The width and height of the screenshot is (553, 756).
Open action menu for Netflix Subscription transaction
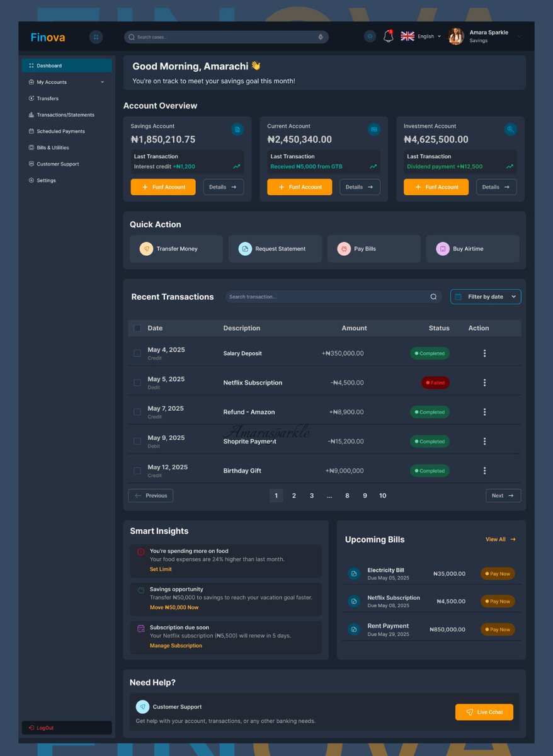[484, 382]
